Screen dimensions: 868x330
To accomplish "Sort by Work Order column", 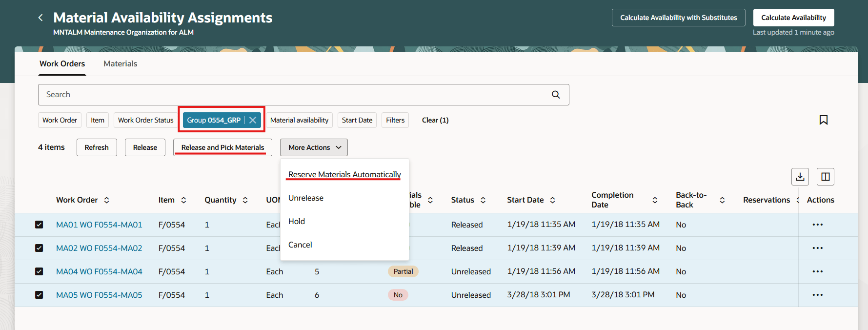I will [x=106, y=200].
